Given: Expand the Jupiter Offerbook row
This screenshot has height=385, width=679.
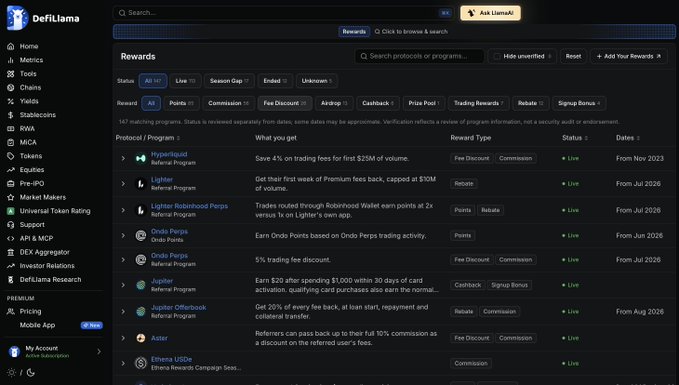Looking at the screenshot, I should (x=123, y=311).
